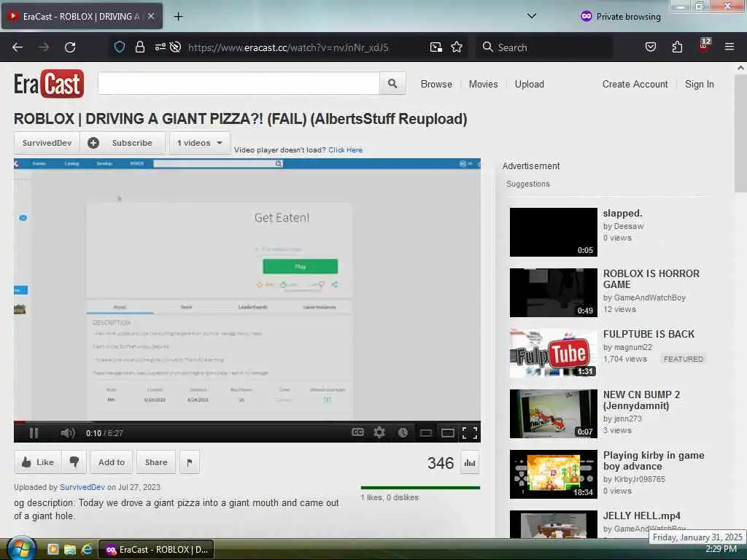Save to Pocket icon in toolbar
The width and height of the screenshot is (747, 560).
[x=651, y=47]
